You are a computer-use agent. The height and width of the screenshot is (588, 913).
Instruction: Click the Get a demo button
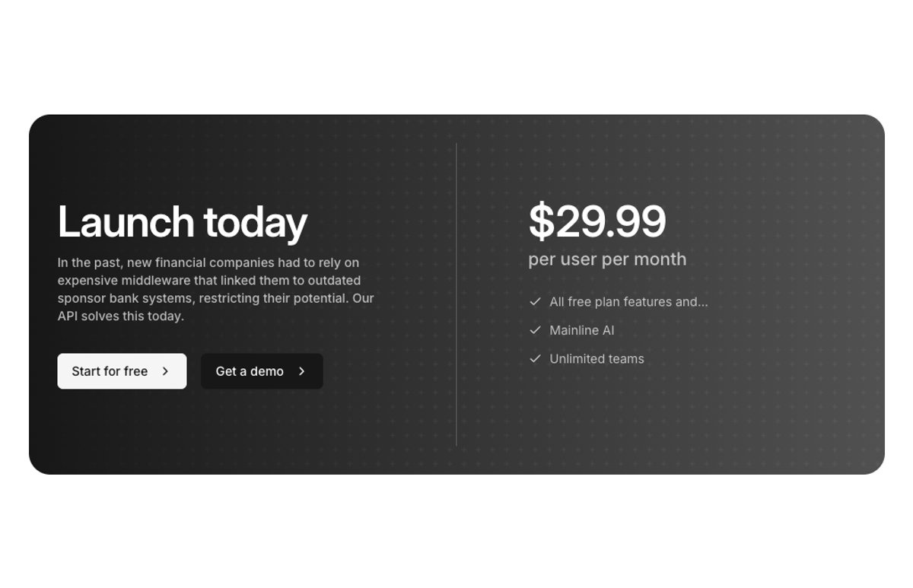pyautogui.click(x=262, y=371)
